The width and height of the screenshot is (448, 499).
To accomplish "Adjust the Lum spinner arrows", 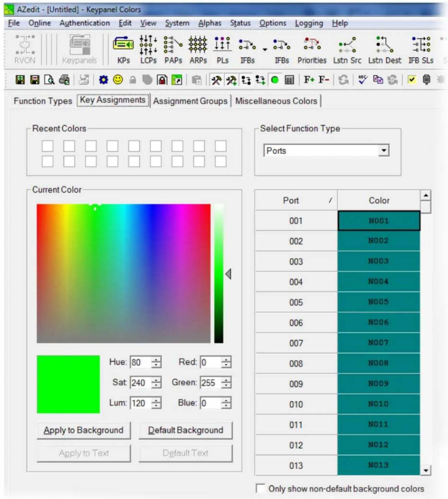I will (156, 403).
